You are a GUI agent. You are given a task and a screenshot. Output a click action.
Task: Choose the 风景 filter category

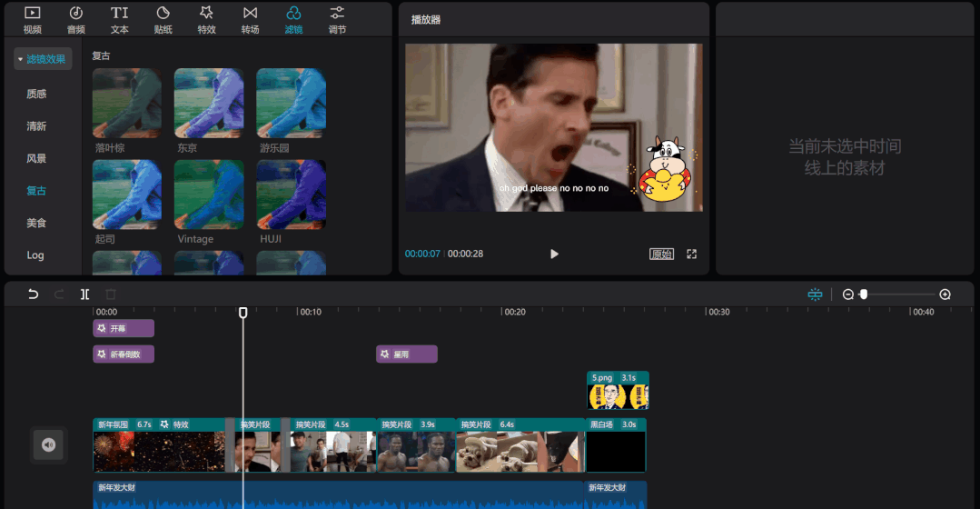coord(36,158)
